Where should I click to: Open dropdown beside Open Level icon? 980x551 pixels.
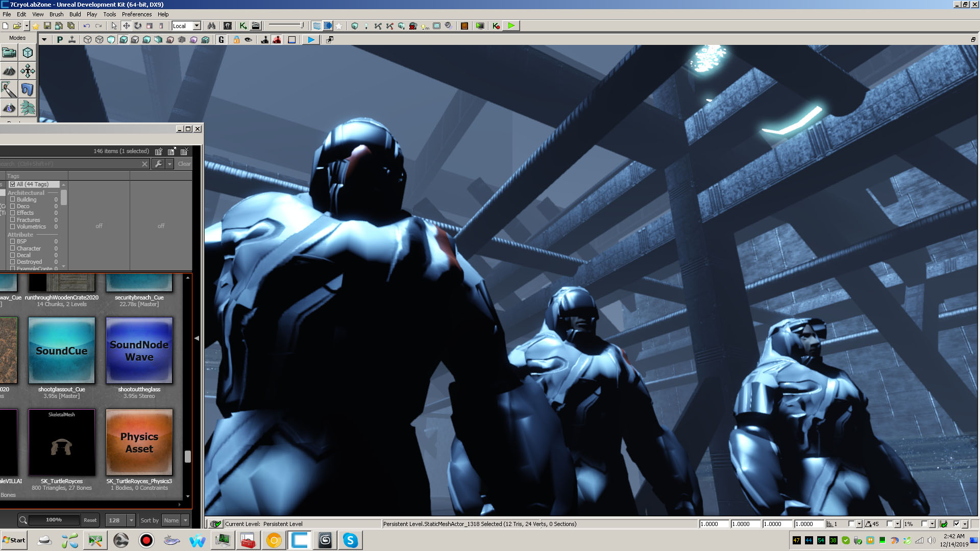[x=27, y=26]
